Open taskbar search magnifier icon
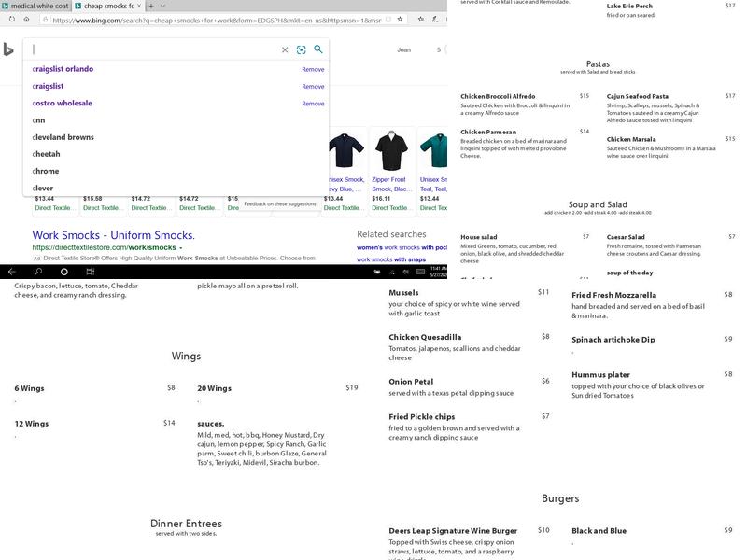 pos(38,272)
